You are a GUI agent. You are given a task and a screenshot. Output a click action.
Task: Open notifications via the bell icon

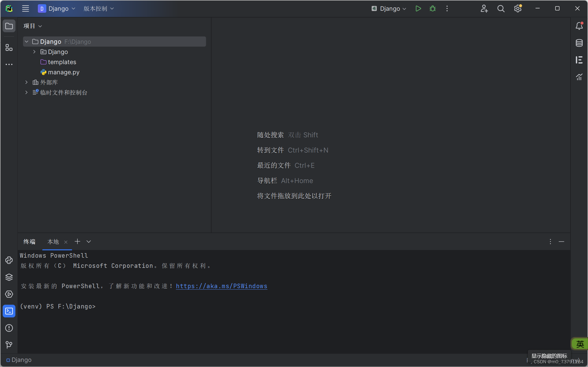(579, 25)
